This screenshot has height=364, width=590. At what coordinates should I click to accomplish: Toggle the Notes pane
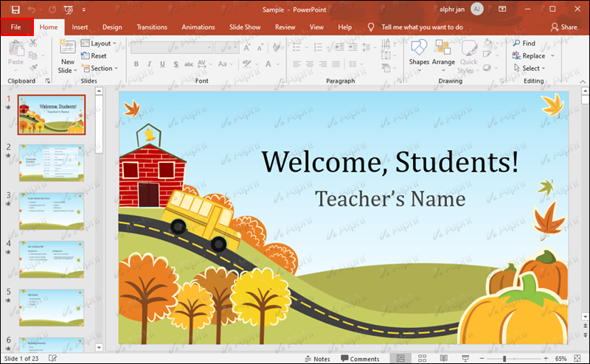[x=317, y=359]
